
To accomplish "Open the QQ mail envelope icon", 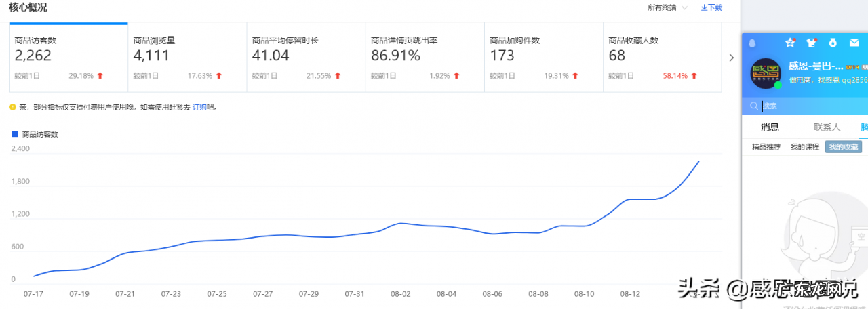I will [x=854, y=43].
